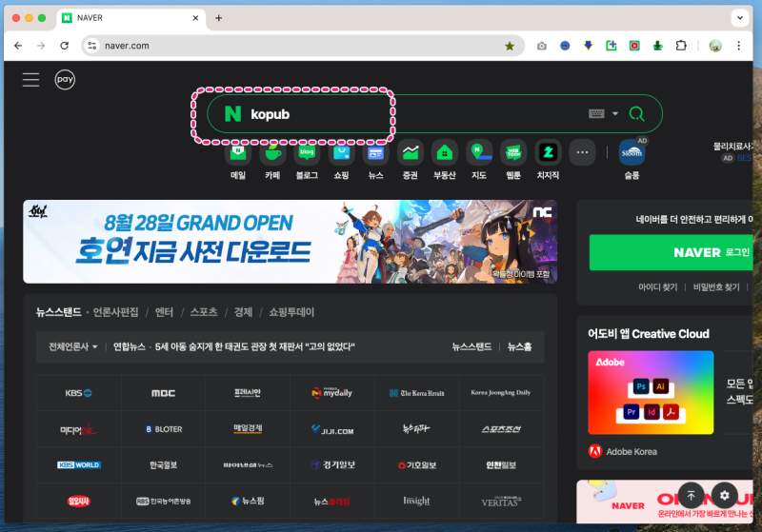Expand the search autocomplete dropdown arrow

614,113
